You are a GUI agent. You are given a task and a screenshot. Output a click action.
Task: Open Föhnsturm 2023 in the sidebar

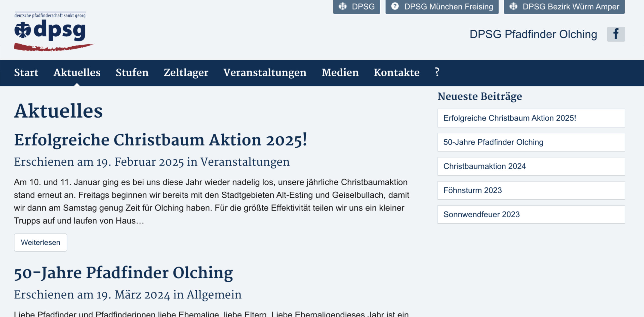pyautogui.click(x=472, y=190)
